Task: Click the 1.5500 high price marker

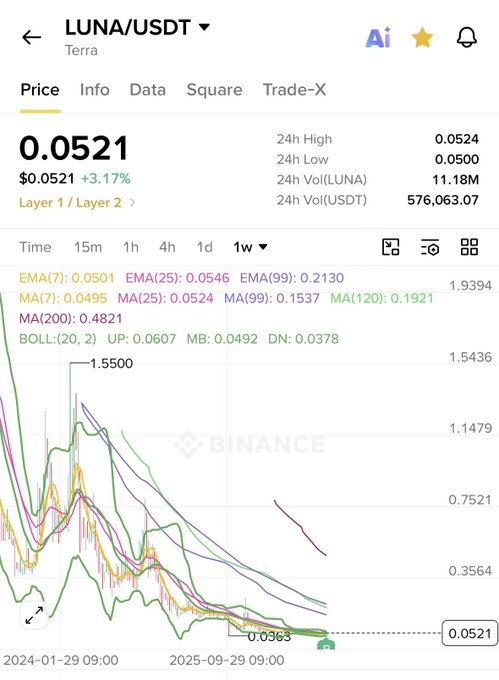Action: [x=111, y=363]
